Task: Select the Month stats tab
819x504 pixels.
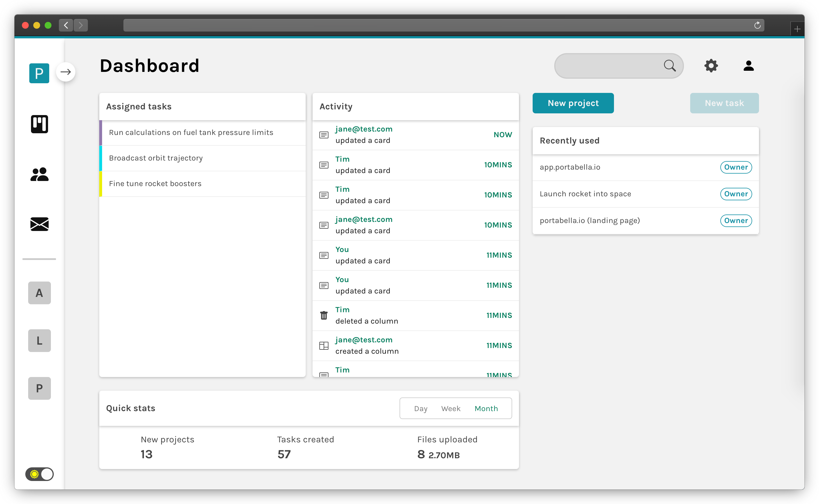Action: point(486,408)
